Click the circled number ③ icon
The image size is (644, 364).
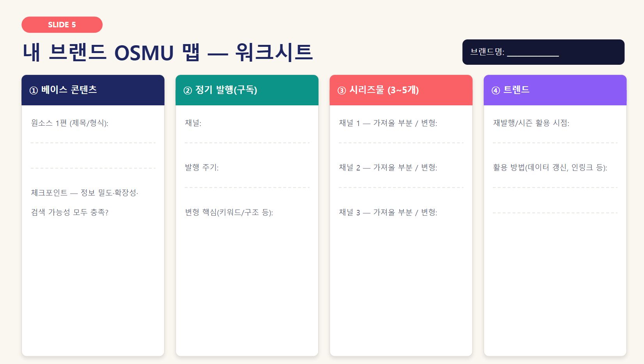(341, 91)
